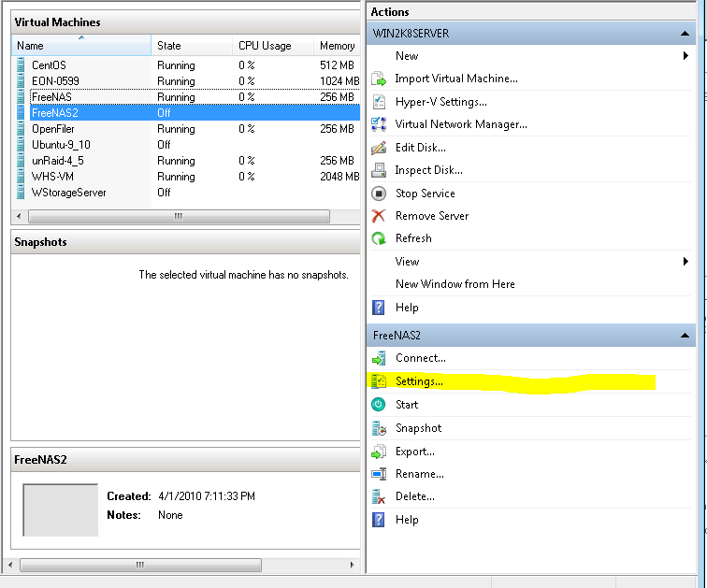The image size is (707, 588).
Task: Expand the View submenu arrow
Action: [685, 262]
